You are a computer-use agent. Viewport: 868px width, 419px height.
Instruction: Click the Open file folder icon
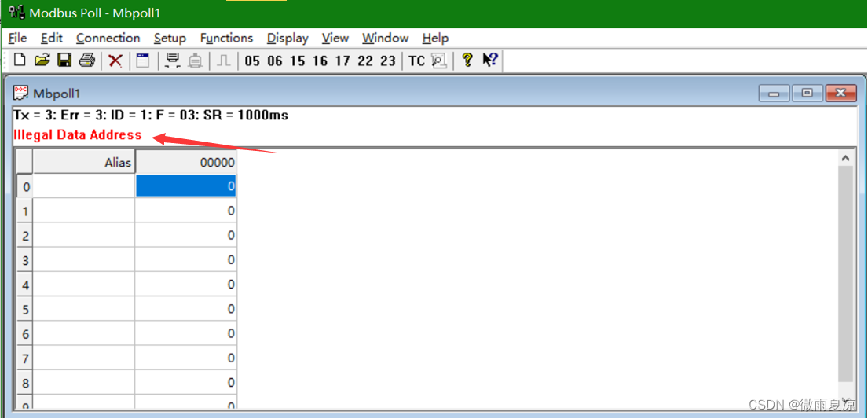42,60
